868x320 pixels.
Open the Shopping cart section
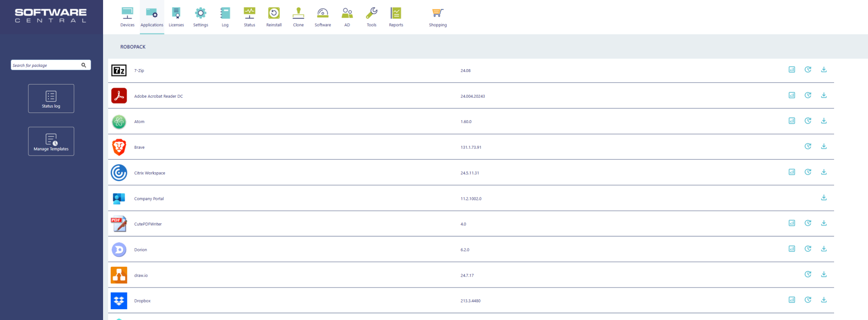pyautogui.click(x=438, y=17)
